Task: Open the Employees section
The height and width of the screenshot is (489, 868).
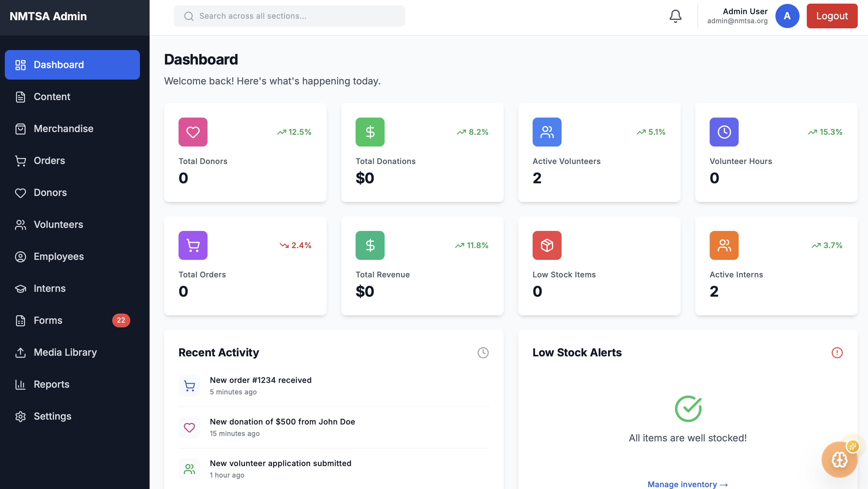Action: [59, 257]
